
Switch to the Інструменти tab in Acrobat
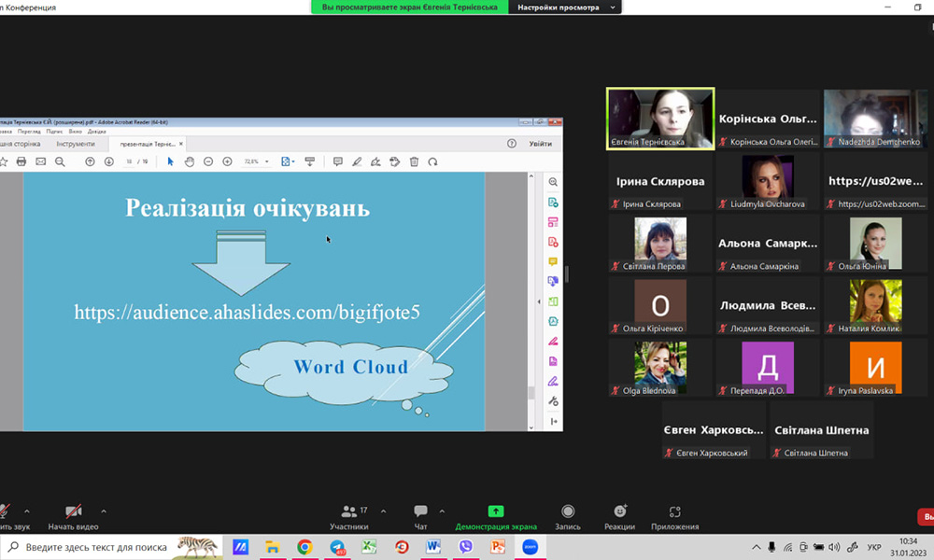(x=76, y=144)
